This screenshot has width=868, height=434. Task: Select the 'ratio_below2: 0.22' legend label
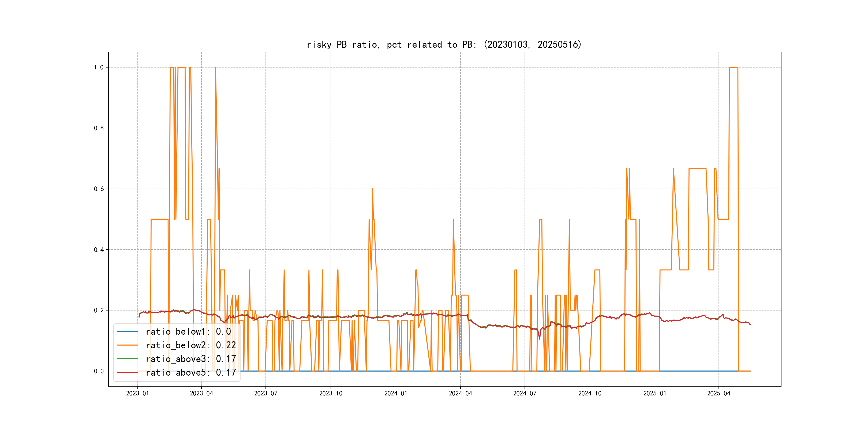[190, 345]
